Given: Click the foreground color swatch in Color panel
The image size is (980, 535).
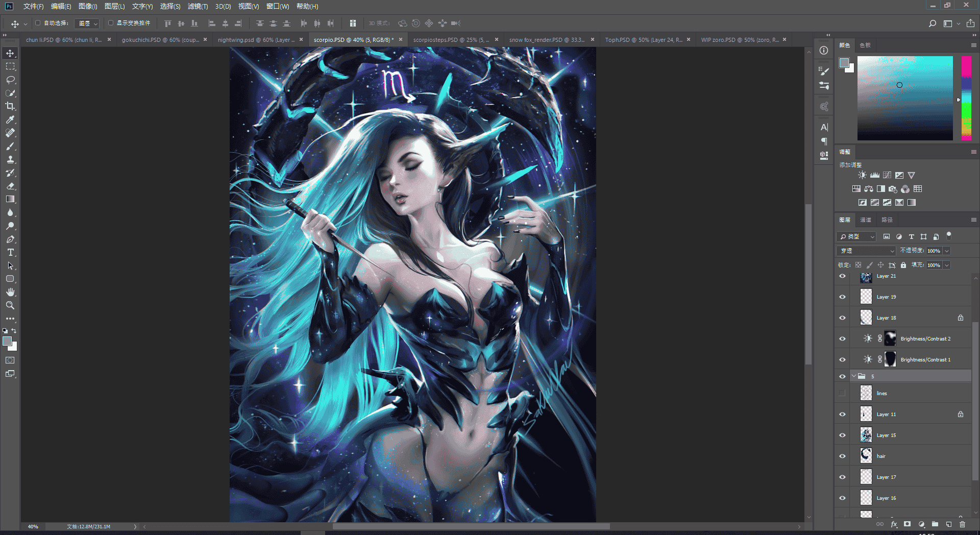Looking at the screenshot, I should pyautogui.click(x=844, y=63).
